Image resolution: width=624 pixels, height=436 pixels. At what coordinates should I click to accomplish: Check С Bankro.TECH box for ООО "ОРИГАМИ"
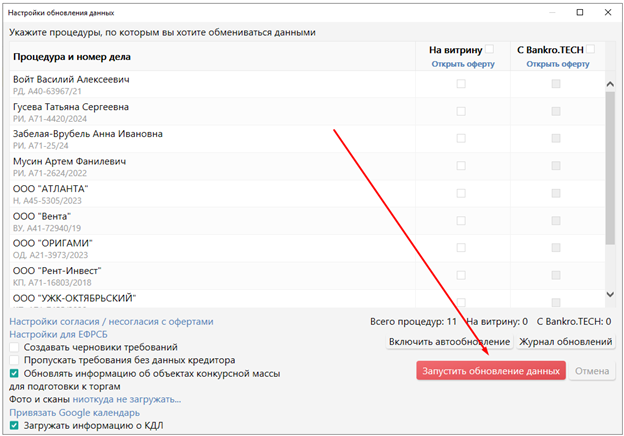point(556,248)
